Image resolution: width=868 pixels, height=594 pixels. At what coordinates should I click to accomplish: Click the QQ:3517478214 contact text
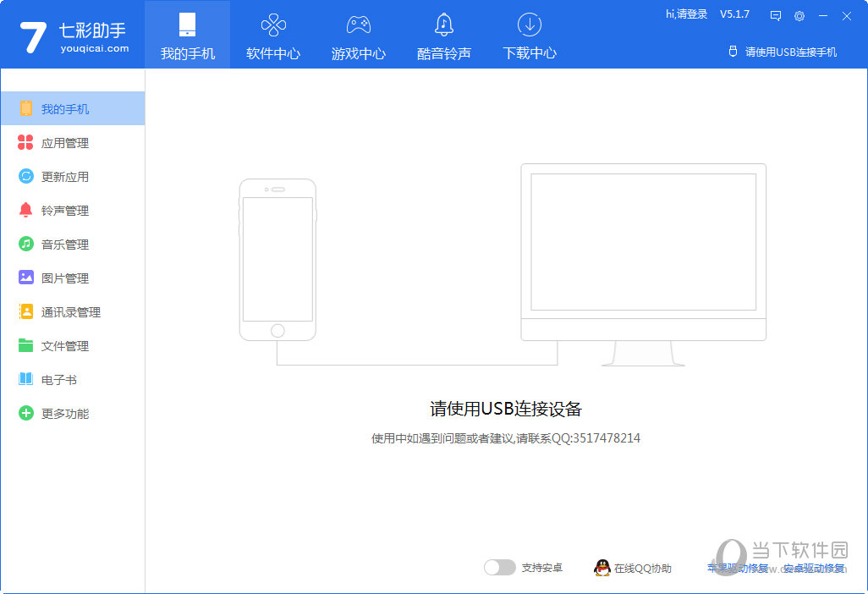[x=596, y=438]
